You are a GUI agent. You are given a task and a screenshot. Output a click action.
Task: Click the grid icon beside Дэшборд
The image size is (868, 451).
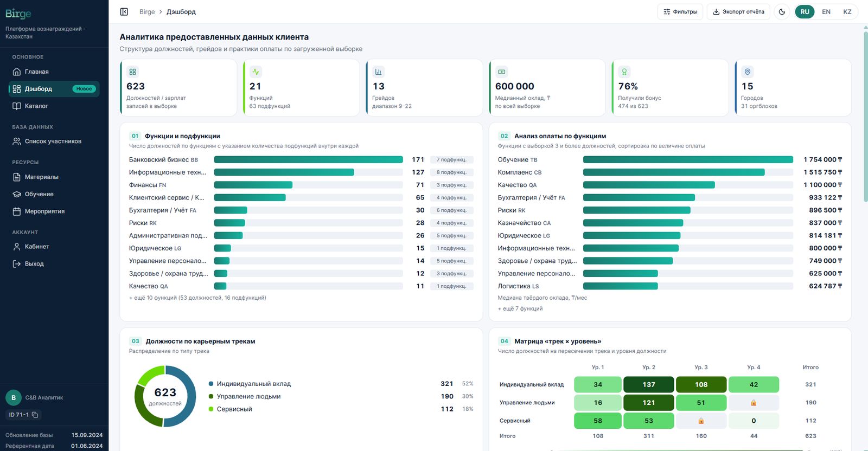17,89
